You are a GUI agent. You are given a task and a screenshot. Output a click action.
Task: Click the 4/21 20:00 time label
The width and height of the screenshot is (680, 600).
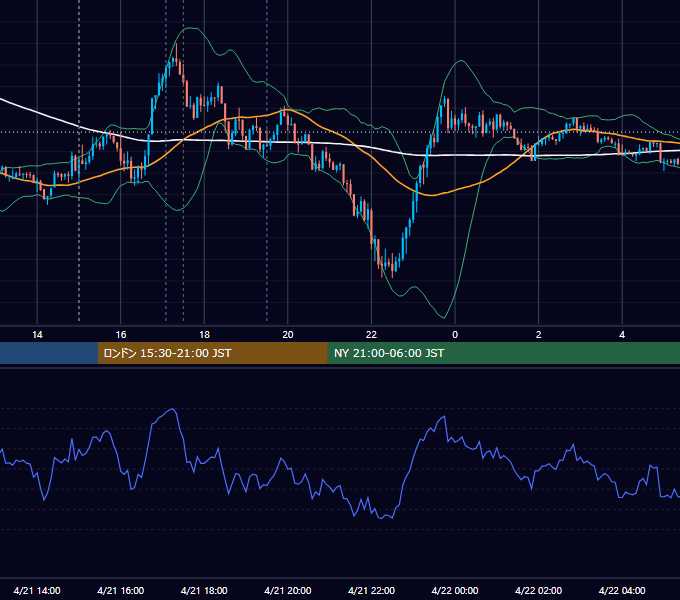(x=288, y=590)
